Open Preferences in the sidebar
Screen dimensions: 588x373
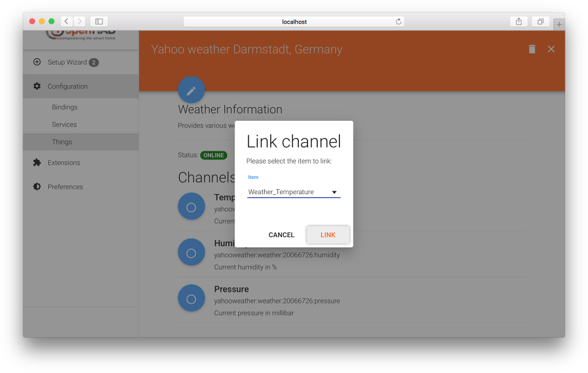coord(81,187)
